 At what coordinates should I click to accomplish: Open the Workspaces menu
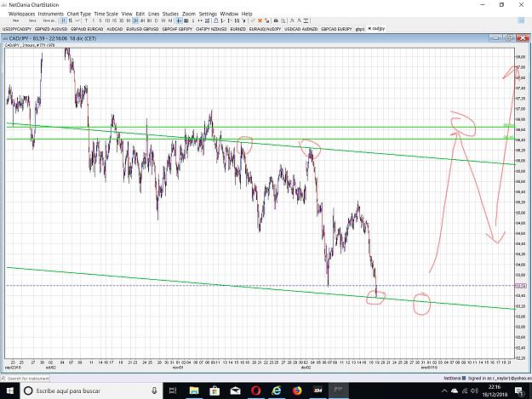[22, 14]
